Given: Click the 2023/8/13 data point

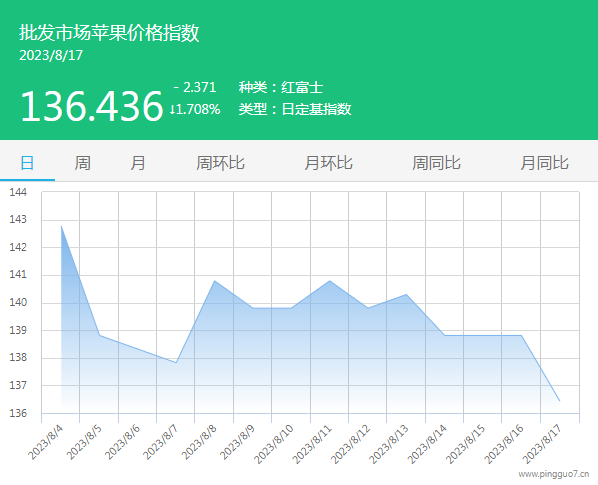Looking at the screenshot, I should (407, 294).
